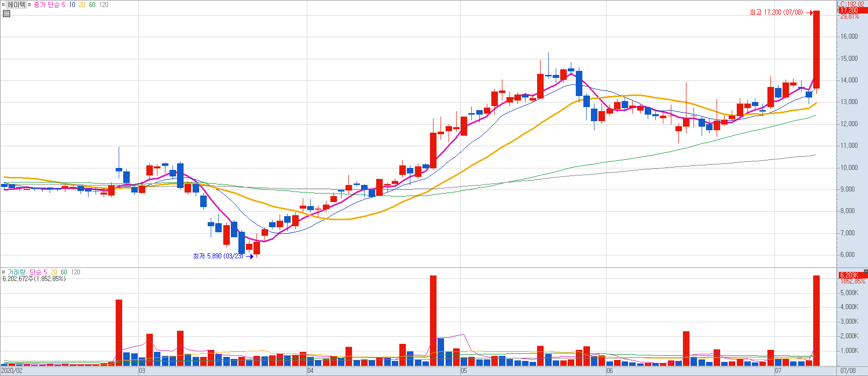This screenshot has width=868, height=376.
Task: Click the 최저 5,890 (03/23) low marker
Action: [218, 256]
